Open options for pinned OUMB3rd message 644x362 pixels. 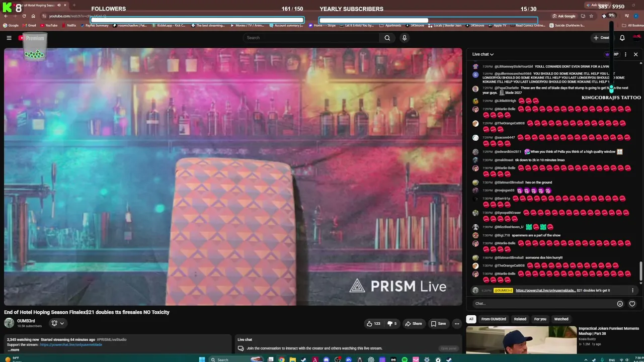click(632, 291)
